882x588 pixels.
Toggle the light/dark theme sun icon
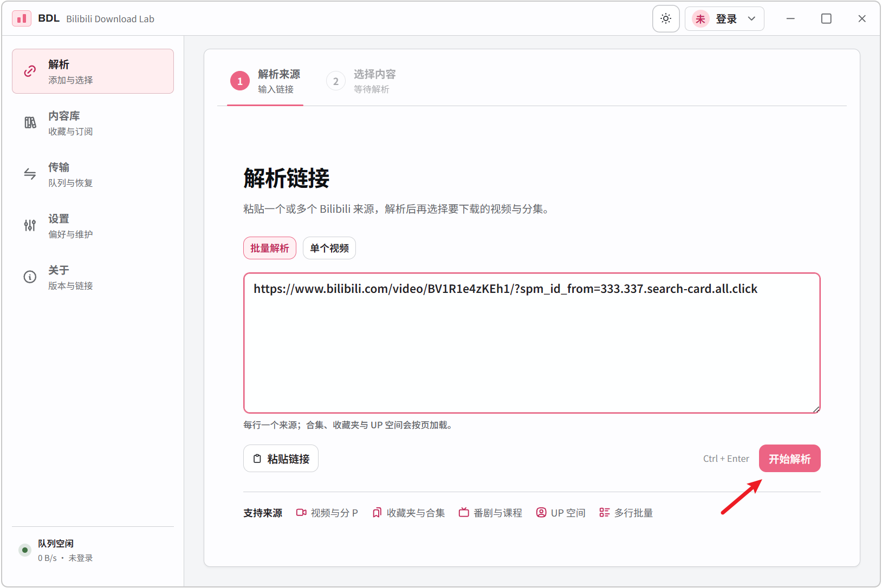coord(666,19)
